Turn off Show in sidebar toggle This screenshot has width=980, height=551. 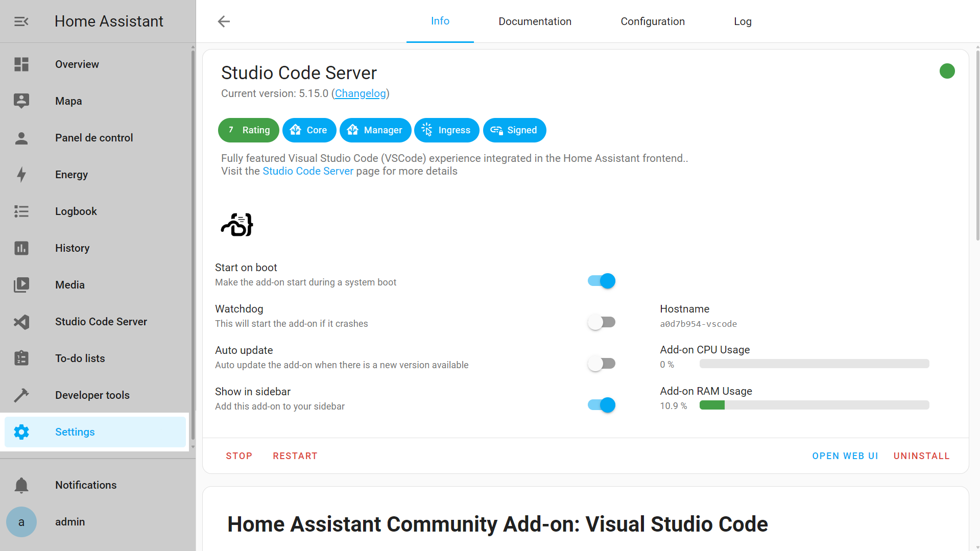click(601, 405)
